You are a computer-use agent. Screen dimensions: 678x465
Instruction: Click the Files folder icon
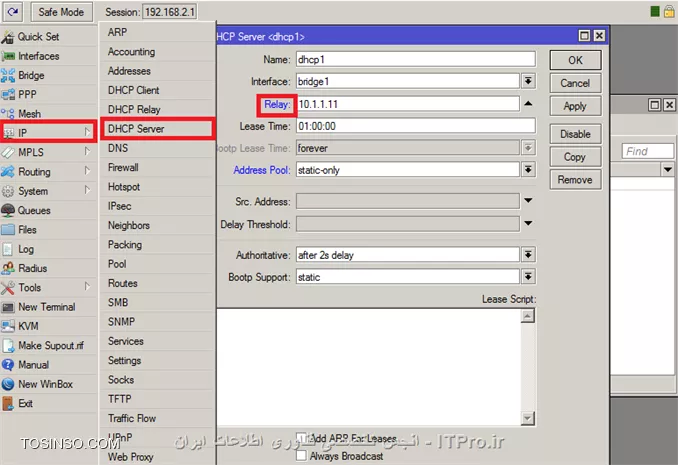tap(8, 230)
